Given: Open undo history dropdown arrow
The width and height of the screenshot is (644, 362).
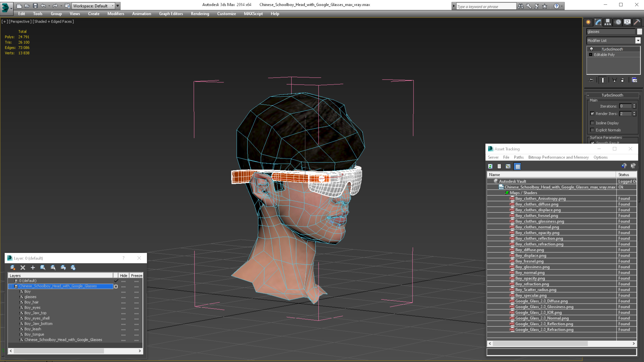Looking at the screenshot, I should click(x=49, y=6).
